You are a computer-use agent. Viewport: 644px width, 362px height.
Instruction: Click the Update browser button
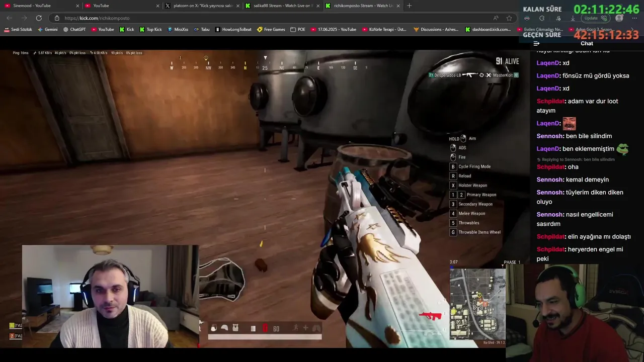pos(596,18)
